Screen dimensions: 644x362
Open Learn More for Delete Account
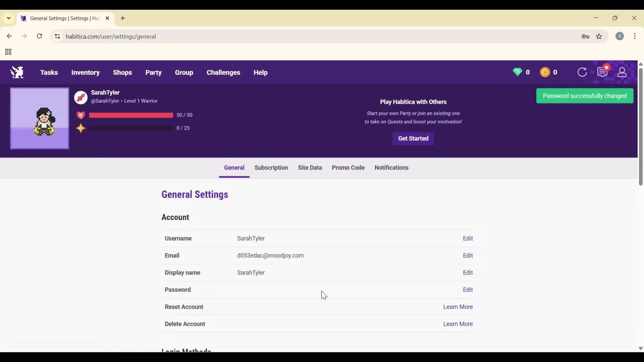pyautogui.click(x=458, y=324)
